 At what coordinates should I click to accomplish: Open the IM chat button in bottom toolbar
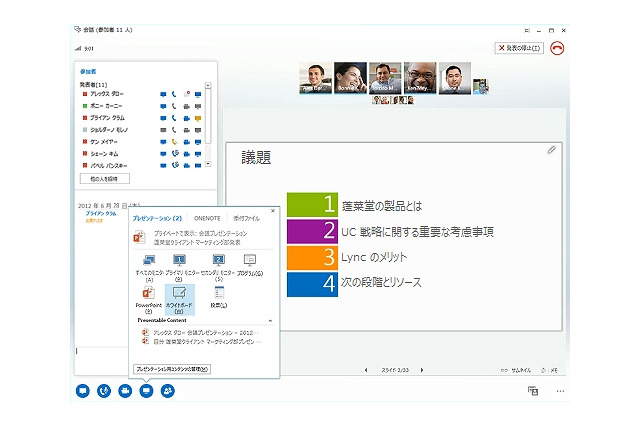[83, 391]
